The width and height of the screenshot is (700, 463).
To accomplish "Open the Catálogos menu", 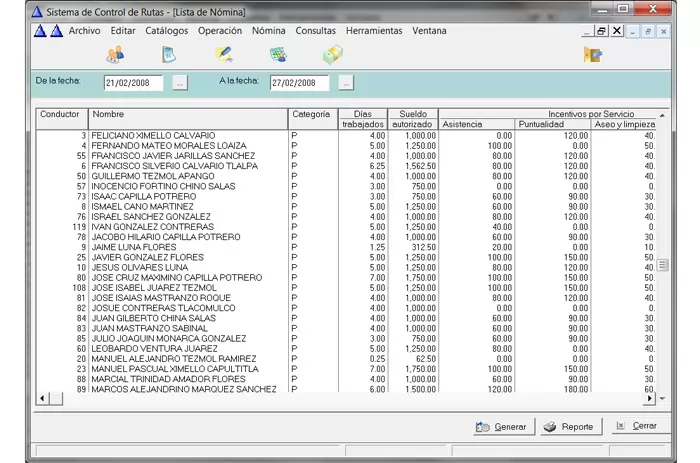I will (166, 31).
